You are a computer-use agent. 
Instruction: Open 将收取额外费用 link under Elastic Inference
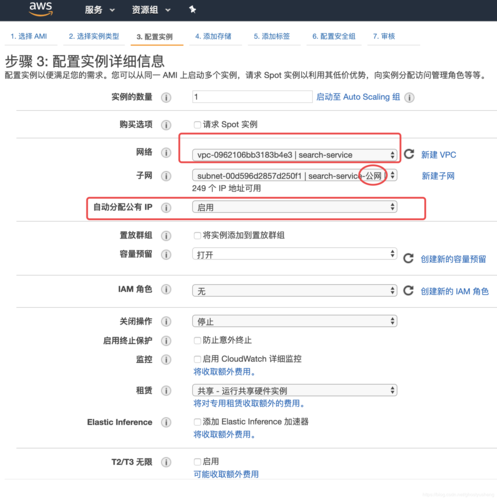click(x=224, y=434)
